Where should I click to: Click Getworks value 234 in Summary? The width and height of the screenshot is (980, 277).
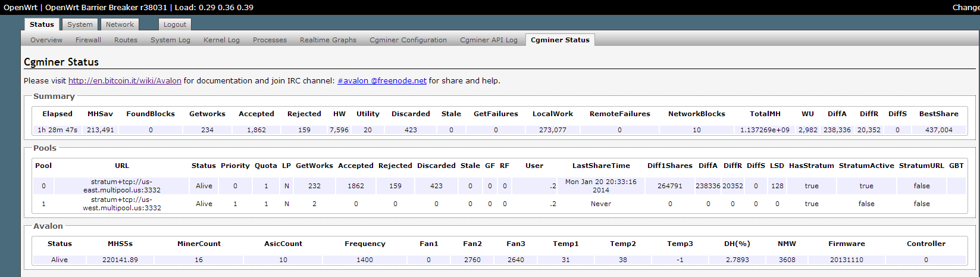click(207, 130)
